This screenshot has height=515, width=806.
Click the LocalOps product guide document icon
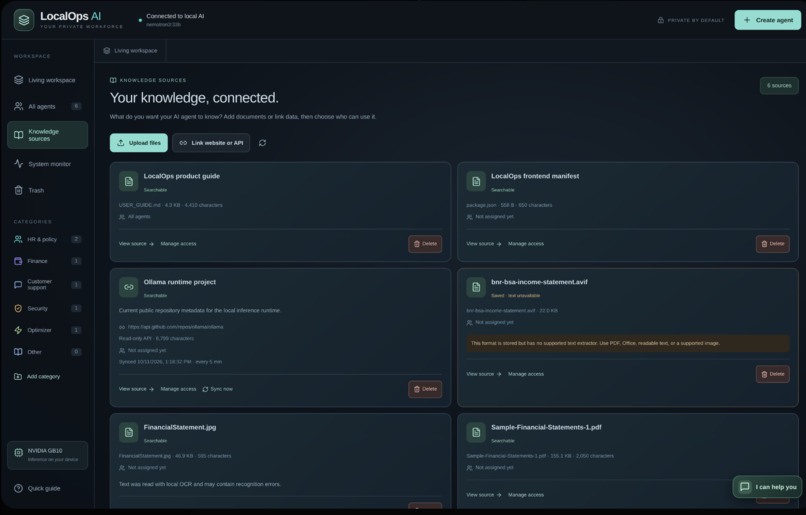pos(129,181)
